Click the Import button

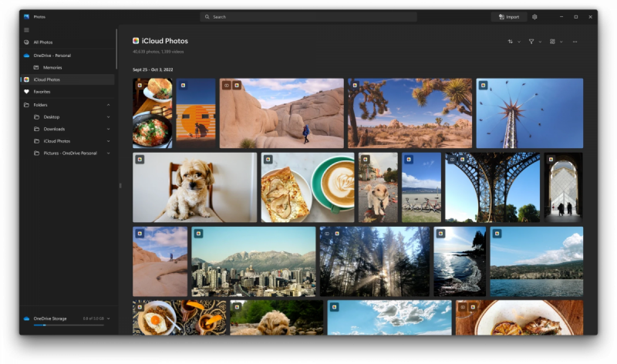point(510,16)
